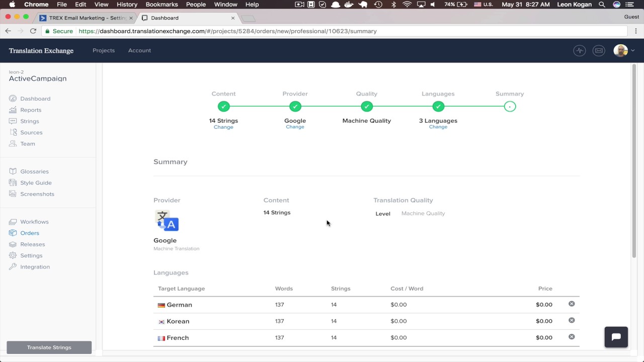The height and width of the screenshot is (362, 644).
Task: Open Account in top navigation
Action: point(139,50)
